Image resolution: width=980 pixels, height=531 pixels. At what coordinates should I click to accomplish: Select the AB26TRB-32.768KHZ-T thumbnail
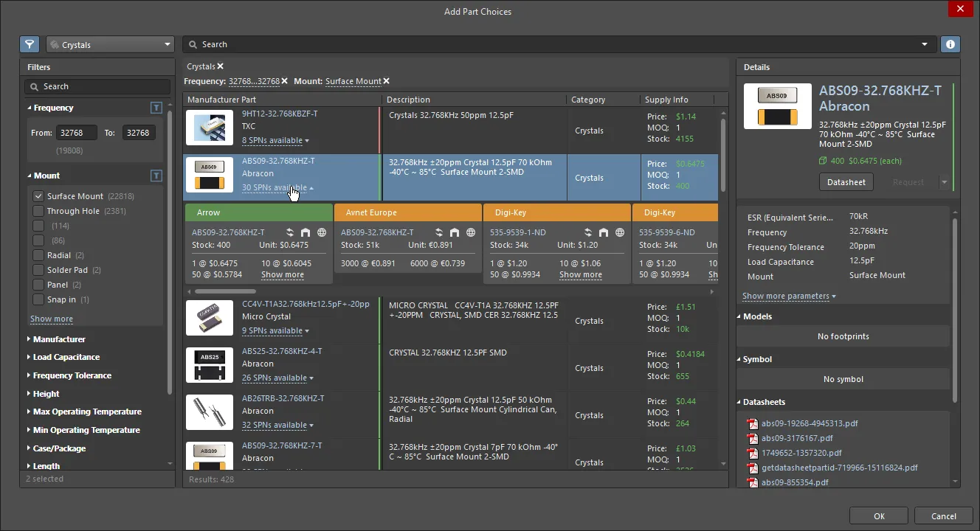tap(210, 412)
